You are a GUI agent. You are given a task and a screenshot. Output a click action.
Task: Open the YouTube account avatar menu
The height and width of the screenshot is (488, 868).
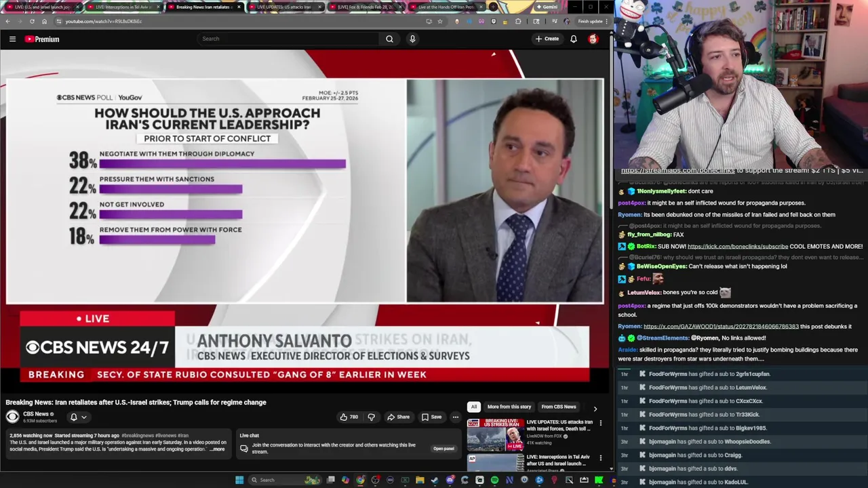(593, 39)
